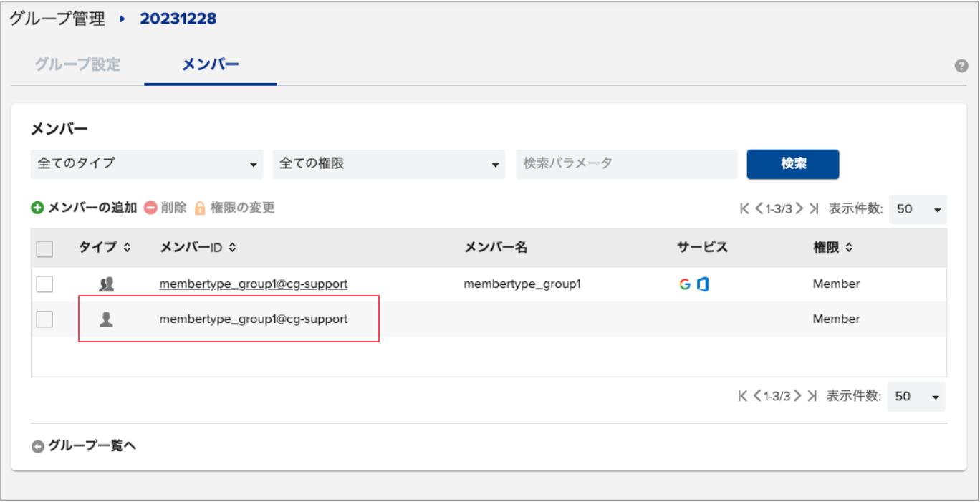The width and height of the screenshot is (980, 502).
Task: Click the green plus add-member icon
Action: click(37, 208)
